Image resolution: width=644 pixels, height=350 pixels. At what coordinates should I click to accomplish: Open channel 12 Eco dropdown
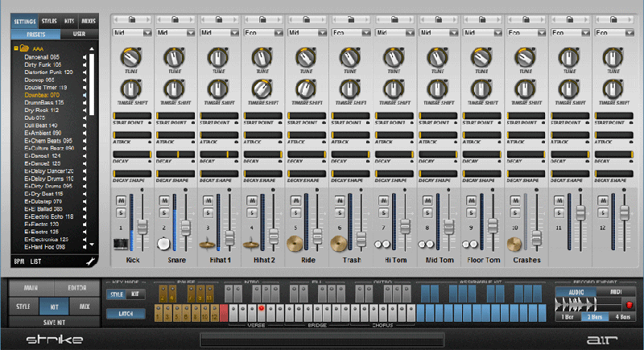click(614, 32)
